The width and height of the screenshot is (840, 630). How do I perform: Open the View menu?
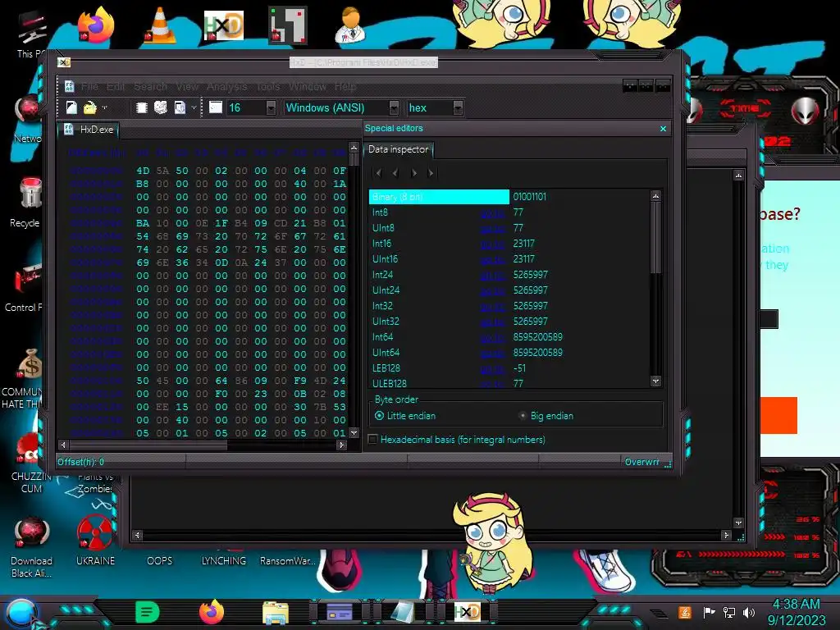[x=187, y=86]
